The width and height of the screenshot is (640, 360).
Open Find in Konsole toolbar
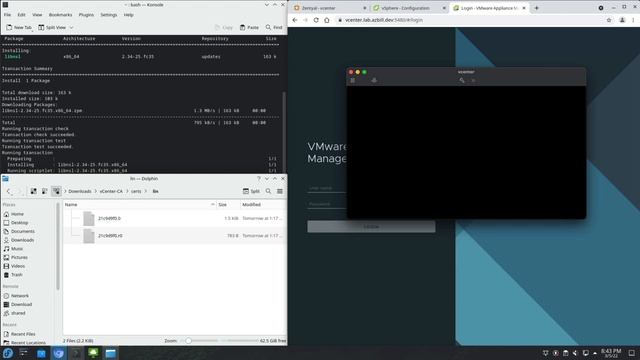pos(274,27)
